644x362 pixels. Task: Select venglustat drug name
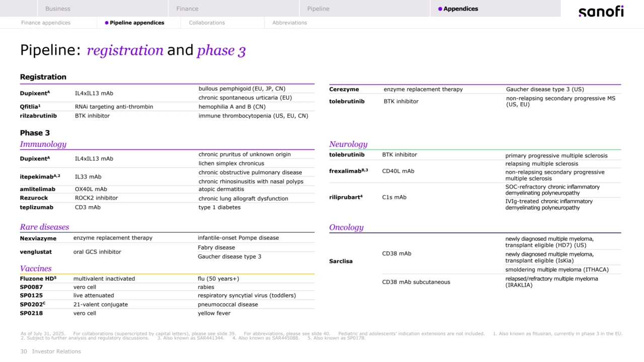[x=36, y=252]
